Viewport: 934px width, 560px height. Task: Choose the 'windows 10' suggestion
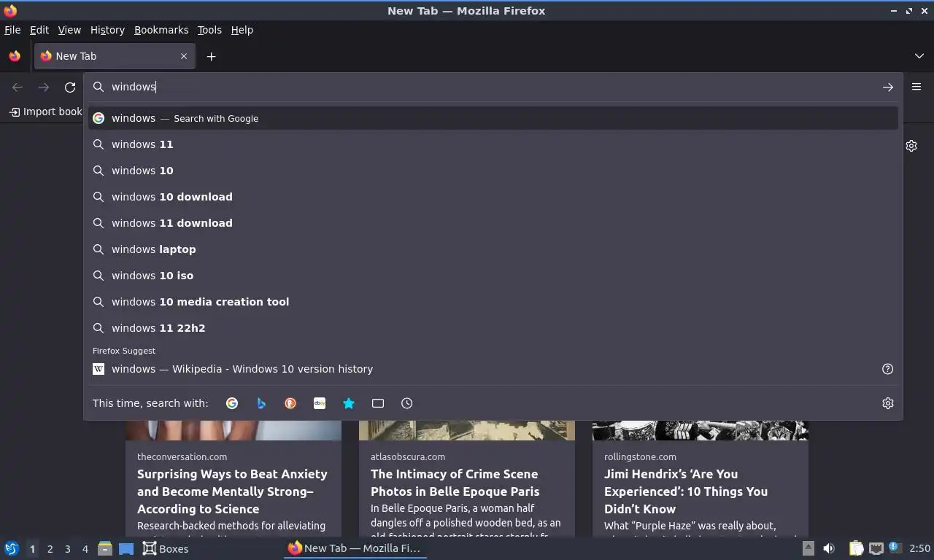pos(493,171)
